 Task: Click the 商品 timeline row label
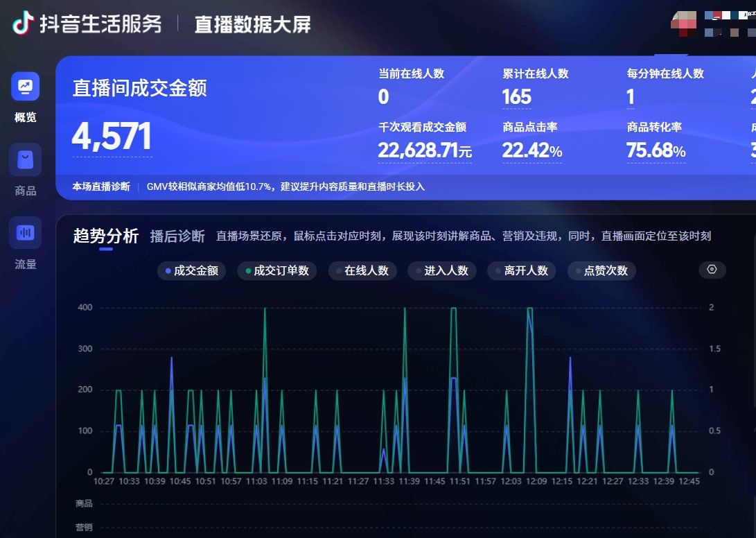pyautogui.click(x=84, y=503)
